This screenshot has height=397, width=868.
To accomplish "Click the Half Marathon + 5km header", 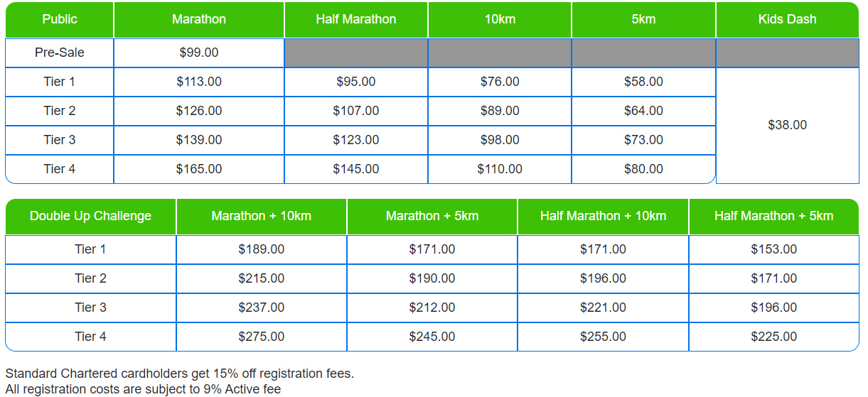I will [x=773, y=216].
